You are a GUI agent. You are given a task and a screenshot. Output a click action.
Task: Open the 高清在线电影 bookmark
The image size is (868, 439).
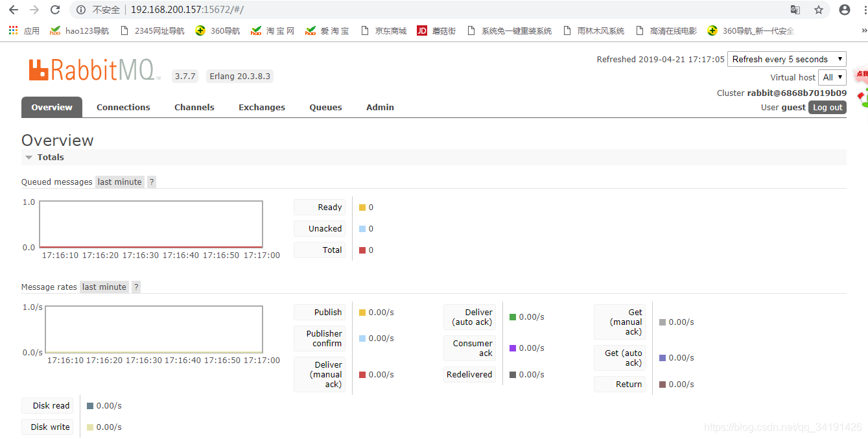[x=667, y=30]
